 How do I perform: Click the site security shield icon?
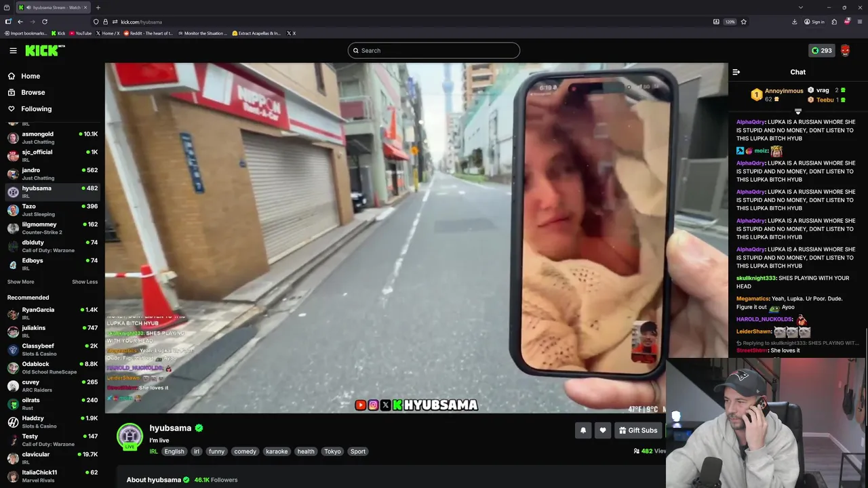[96, 22]
